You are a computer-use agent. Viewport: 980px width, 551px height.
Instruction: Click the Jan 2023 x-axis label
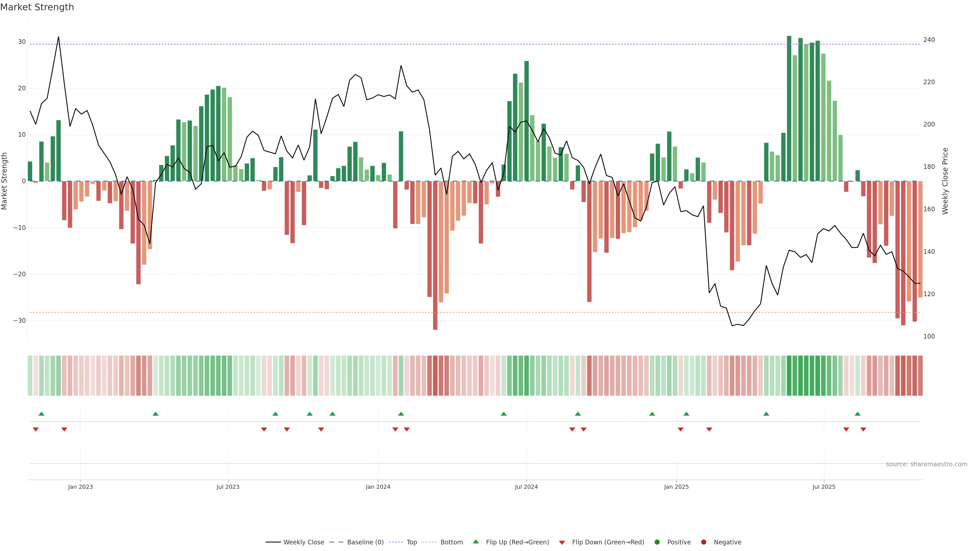[x=80, y=487]
